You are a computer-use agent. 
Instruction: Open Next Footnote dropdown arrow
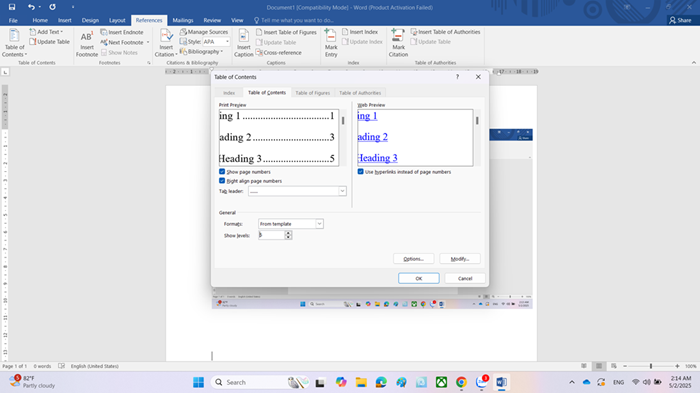click(x=148, y=42)
